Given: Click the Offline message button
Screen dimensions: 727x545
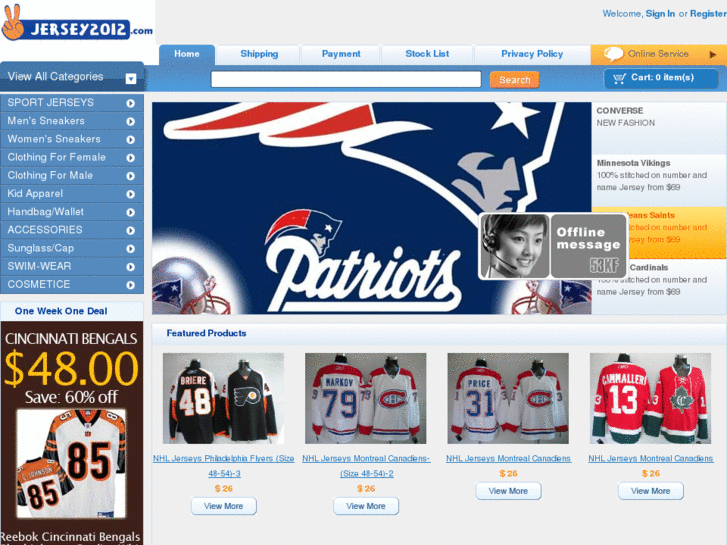Looking at the screenshot, I should [x=588, y=246].
